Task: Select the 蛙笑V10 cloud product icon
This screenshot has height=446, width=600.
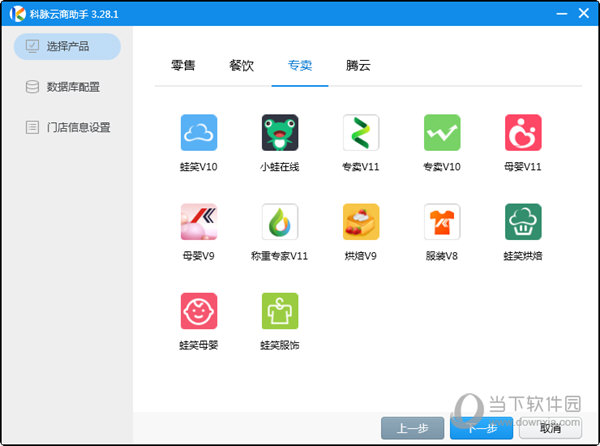Action: 199,132
